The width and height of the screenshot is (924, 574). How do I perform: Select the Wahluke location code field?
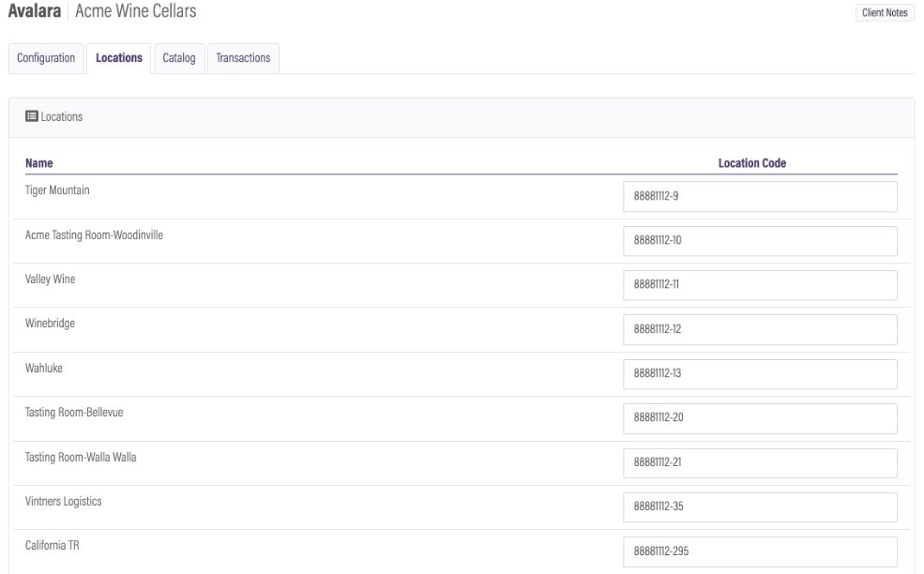[x=760, y=373]
